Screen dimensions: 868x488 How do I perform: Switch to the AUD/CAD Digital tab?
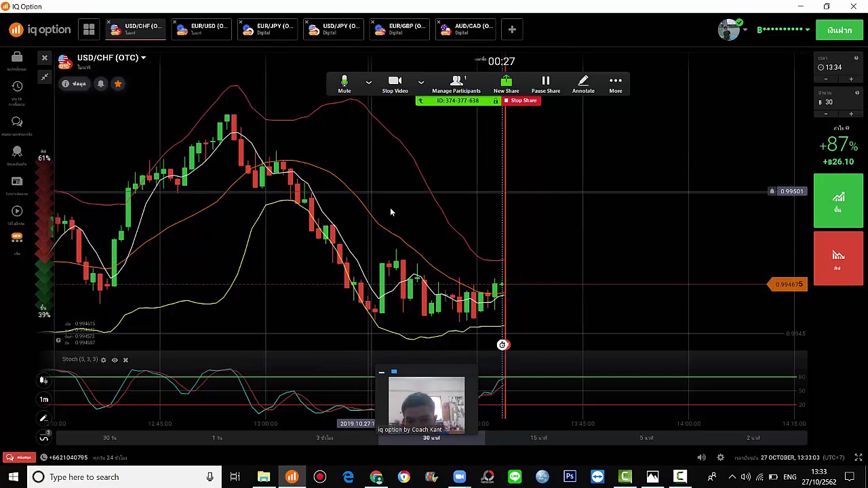tap(467, 29)
